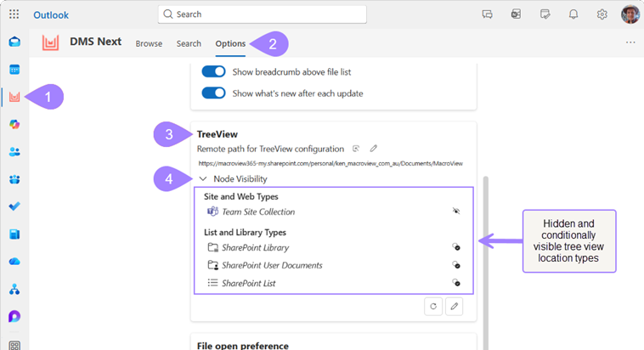Viewport: 644px width, 350px height.
Task: Open People from the left app rail
Action: tap(14, 151)
